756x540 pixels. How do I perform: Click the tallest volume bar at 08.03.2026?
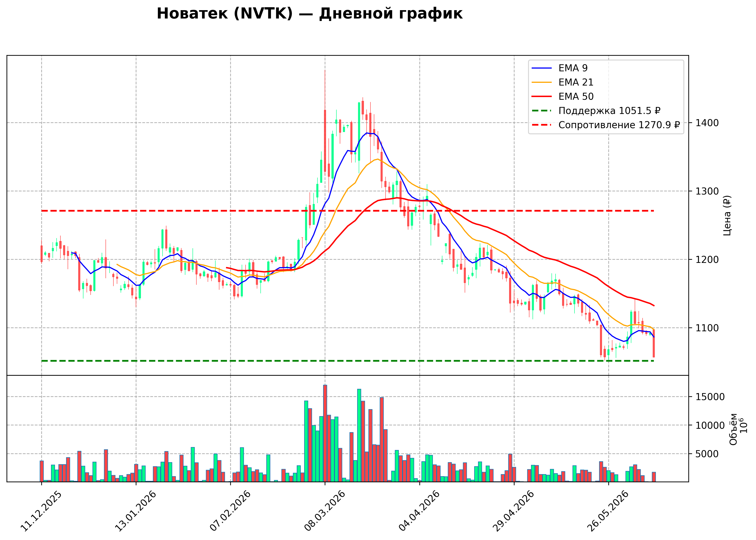click(x=325, y=433)
